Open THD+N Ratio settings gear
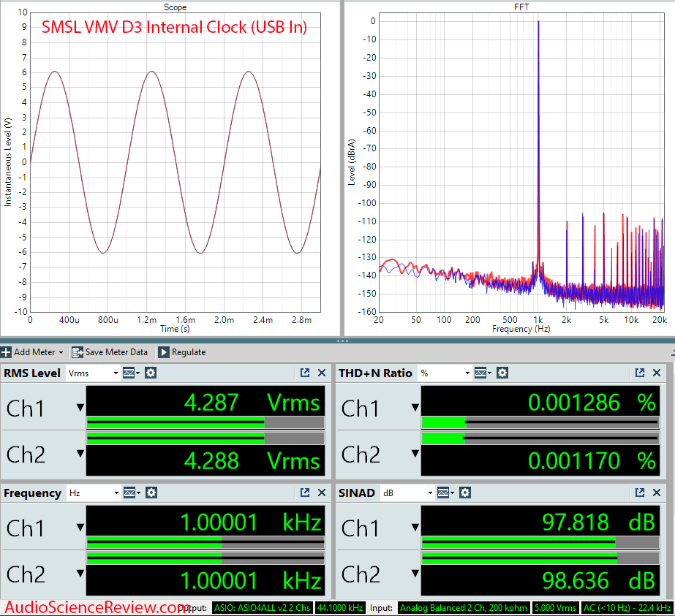This screenshot has width=675, height=616. tap(502, 373)
